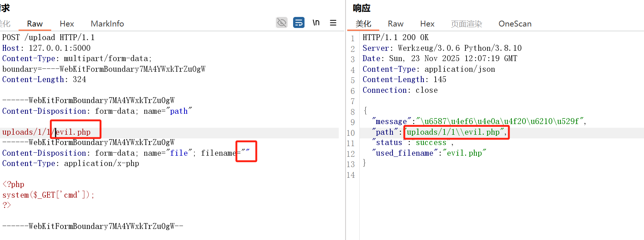Open the response 页面渲染 tab
Viewport: 644px width, 240px height.
[467, 24]
